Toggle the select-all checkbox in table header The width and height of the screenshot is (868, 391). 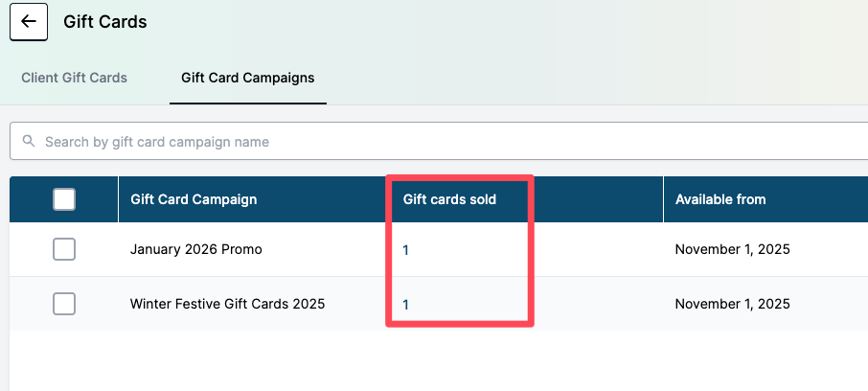point(64,199)
